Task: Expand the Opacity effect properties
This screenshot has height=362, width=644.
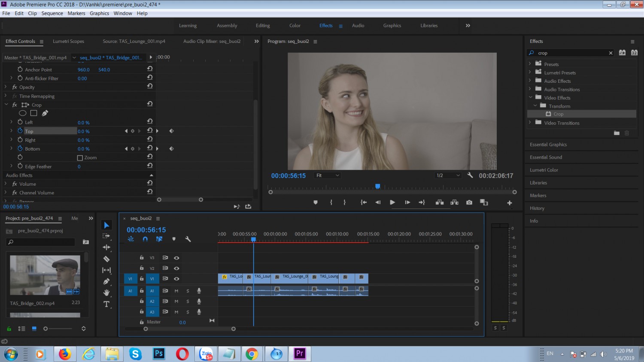Action: 6,87
